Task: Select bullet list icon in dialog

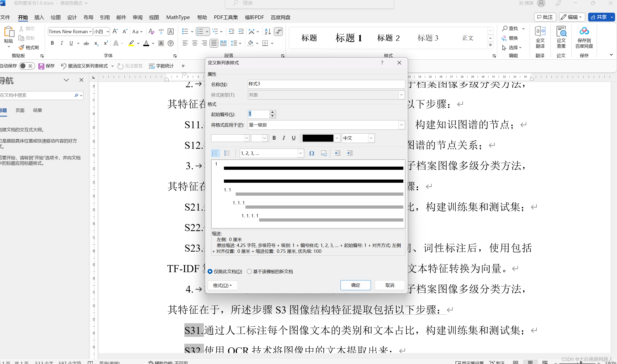Action: pyautogui.click(x=227, y=153)
